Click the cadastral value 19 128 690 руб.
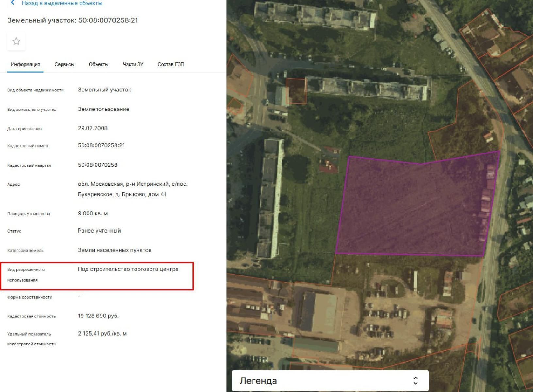This screenshot has height=392, width=533. (x=98, y=316)
